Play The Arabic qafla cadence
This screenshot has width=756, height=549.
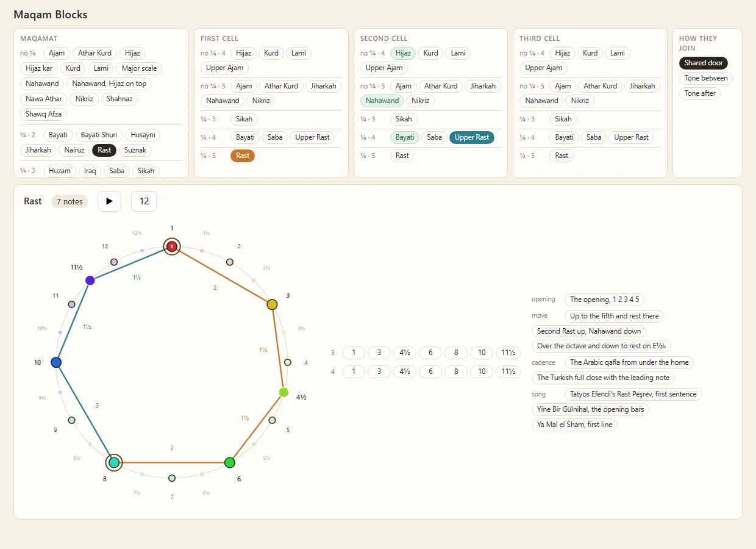pos(629,362)
